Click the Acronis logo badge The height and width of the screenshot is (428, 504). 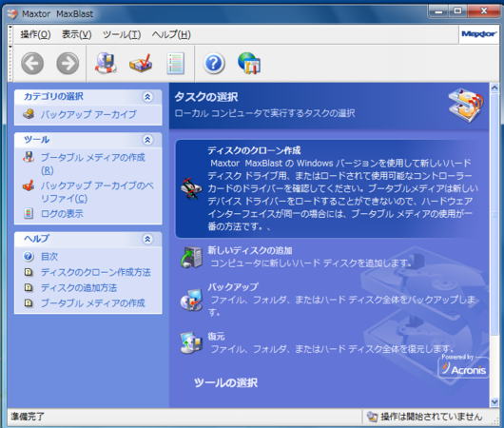[463, 367]
